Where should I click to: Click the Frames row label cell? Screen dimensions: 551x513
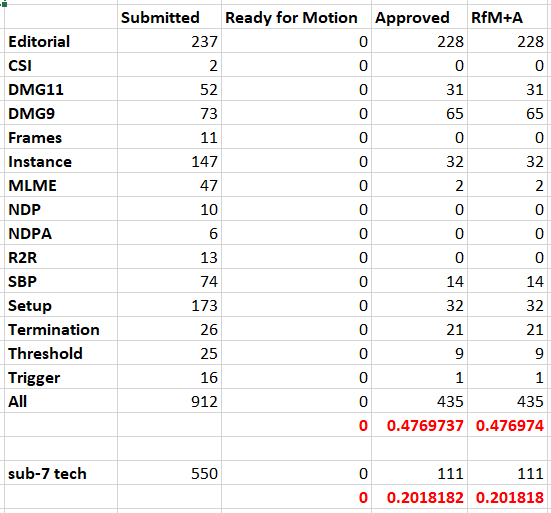pyautogui.click(x=61, y=137)
